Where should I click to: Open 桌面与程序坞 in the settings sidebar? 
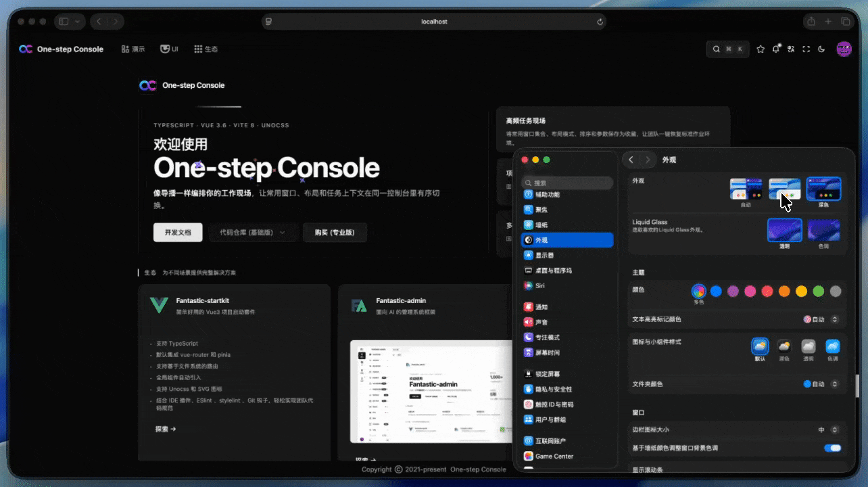click(567, 271)
